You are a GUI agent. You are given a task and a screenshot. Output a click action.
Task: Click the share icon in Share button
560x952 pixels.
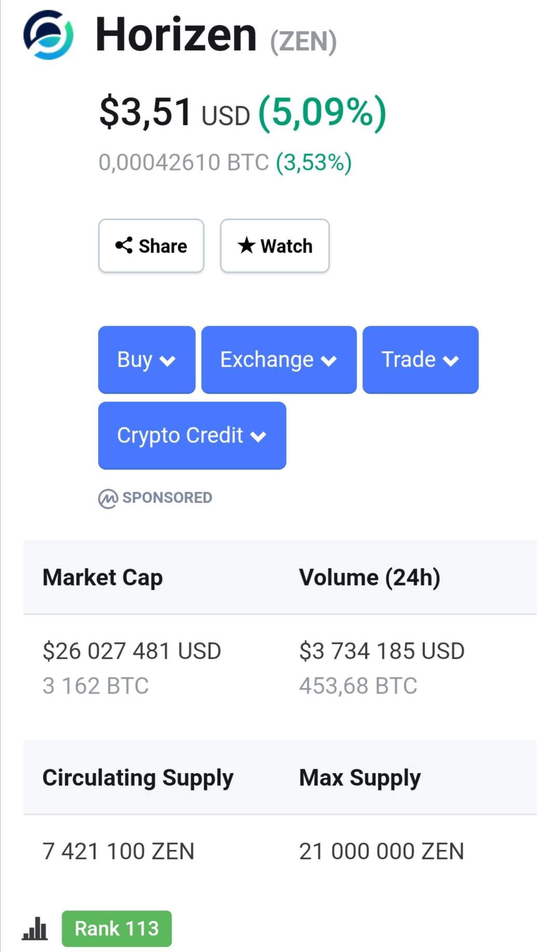coord(124,245)
